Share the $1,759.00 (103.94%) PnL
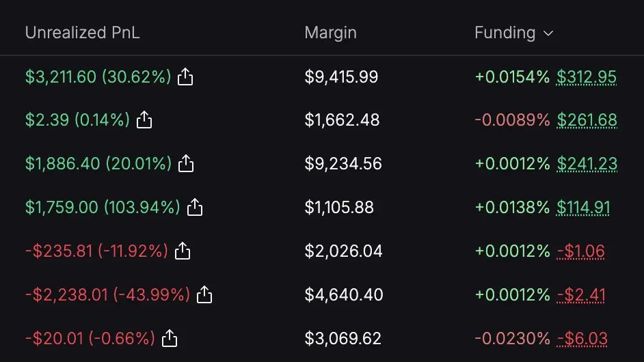644x362 pixels. click(195, 207)
